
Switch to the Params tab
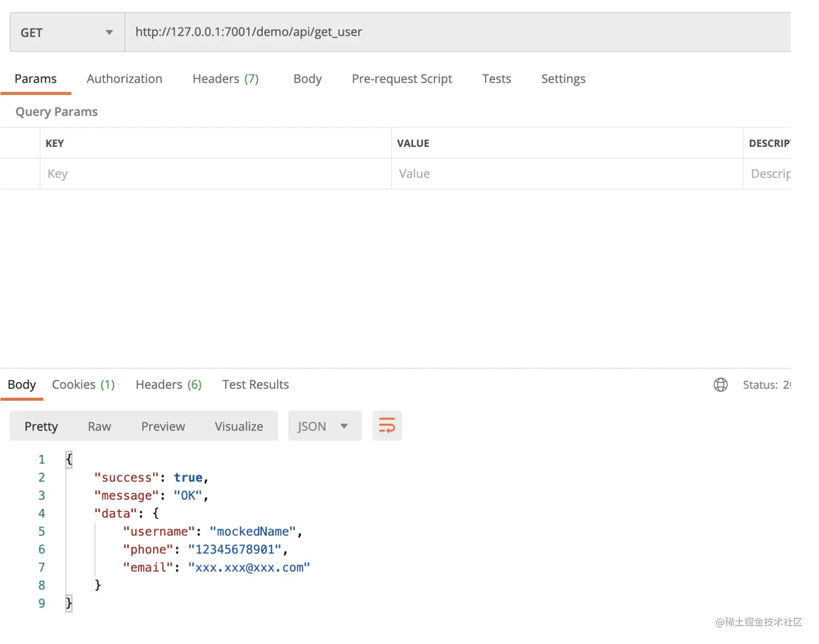[36, 79]
